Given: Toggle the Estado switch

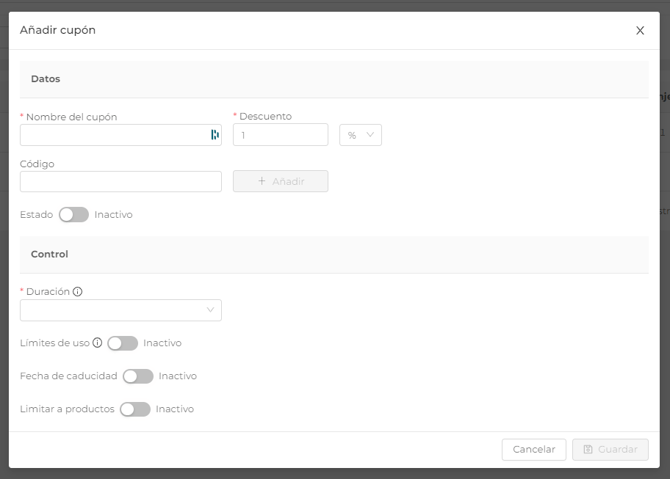Looking at the screenshot, I should tap(74, 214).
